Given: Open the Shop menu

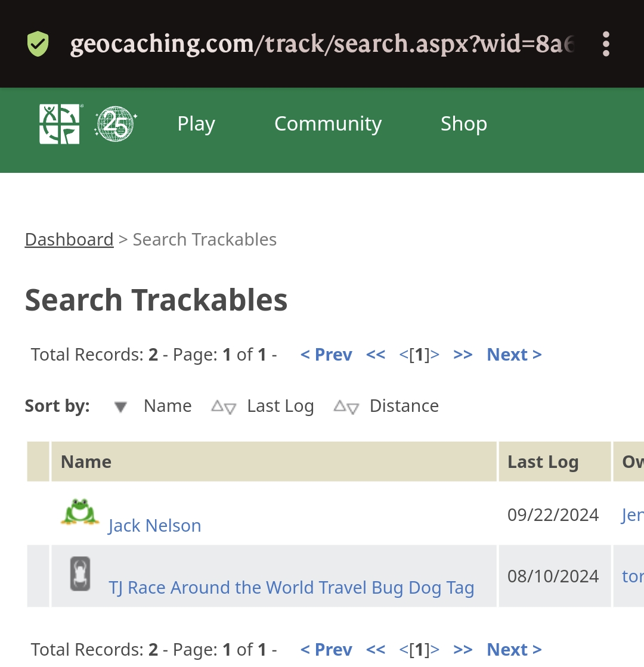Looking at the screenshot, I should [x=463, y=124].
